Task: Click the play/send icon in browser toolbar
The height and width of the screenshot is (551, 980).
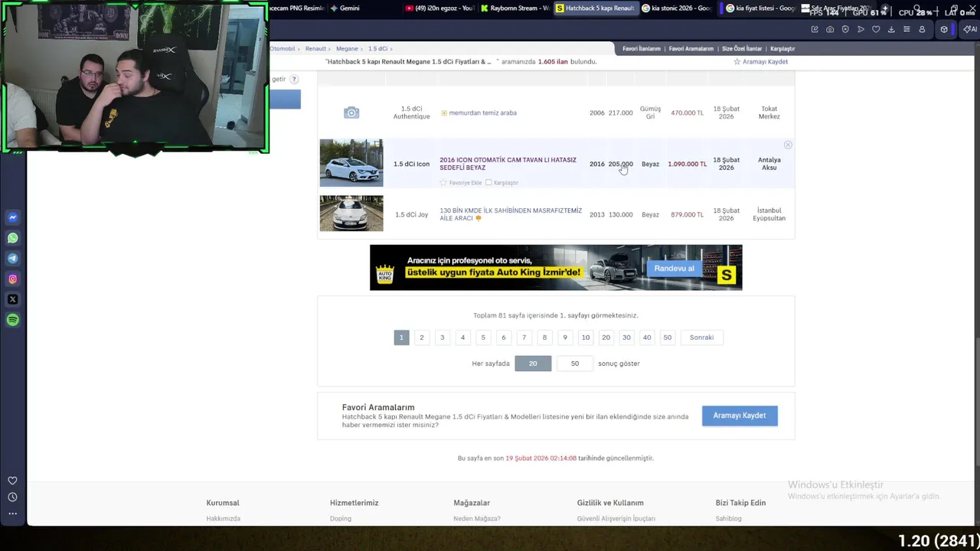Action: tap(861, 29)
